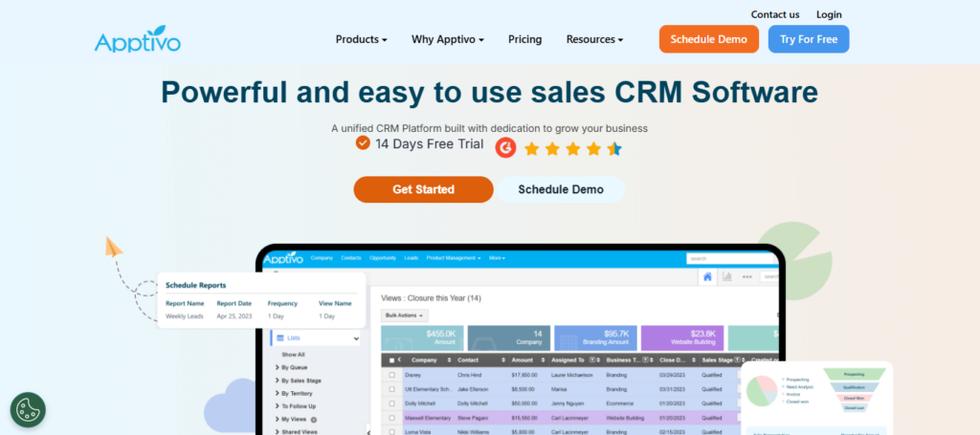Image resolution: width=980 pixels, height=435 pixels.
Task: Click the G2 rating badge
Action: 505,148
